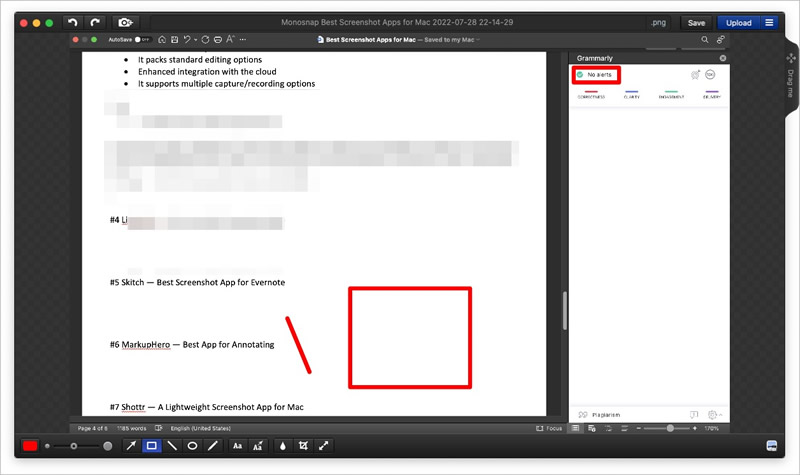This screenshot has width=800, height=475.
Task: Select the pen freehand tool
Action: (213, 446)
